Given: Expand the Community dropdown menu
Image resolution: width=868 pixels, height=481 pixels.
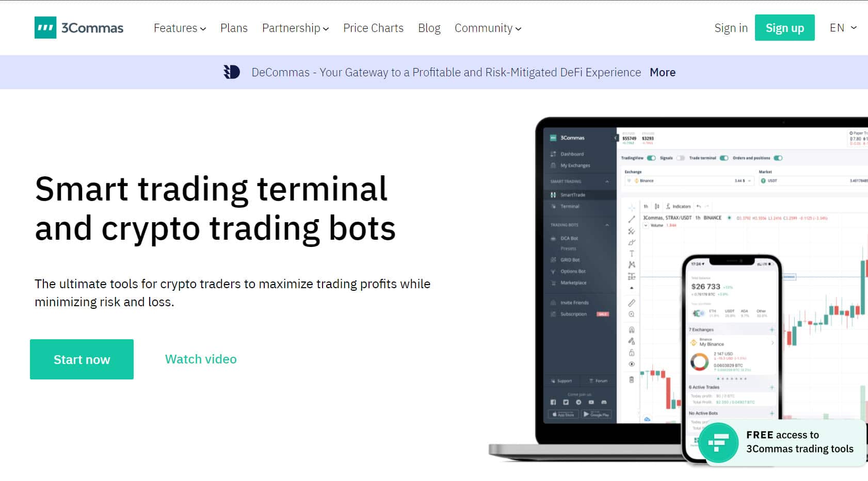Looking at the screenshot, I should pos(488,28).
